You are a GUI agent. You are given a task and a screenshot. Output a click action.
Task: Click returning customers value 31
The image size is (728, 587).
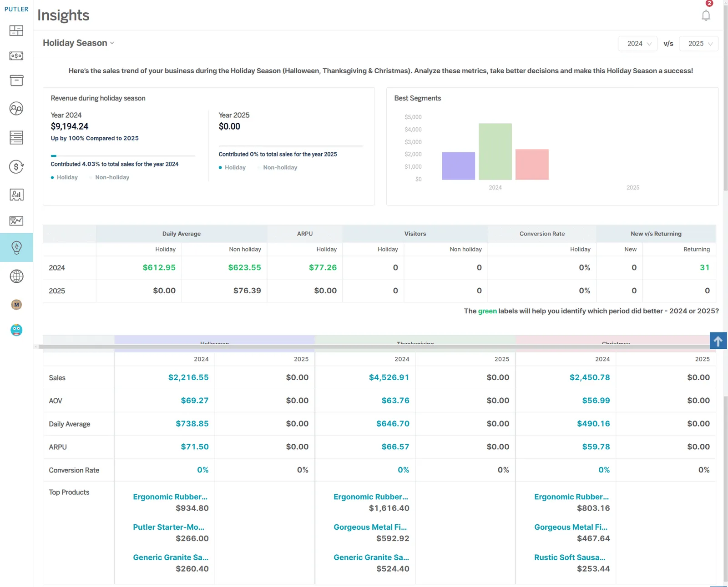pyautogui.click(x=704, y=267)
